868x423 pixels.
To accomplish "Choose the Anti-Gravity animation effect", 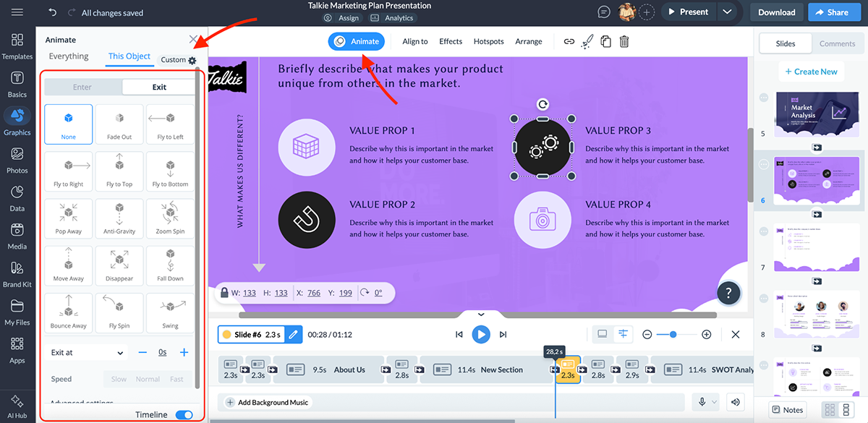I will coord(119,218).
